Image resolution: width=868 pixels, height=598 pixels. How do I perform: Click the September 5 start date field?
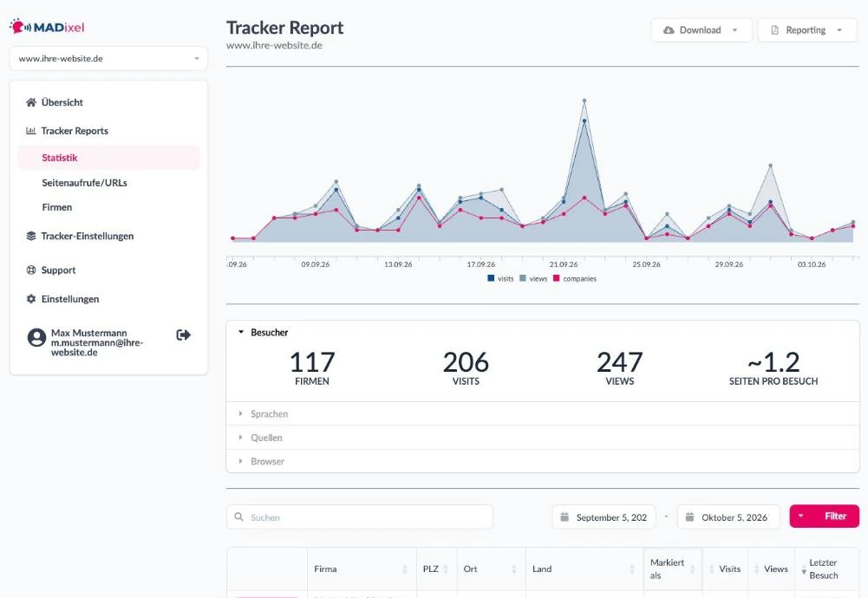point(604,517)
